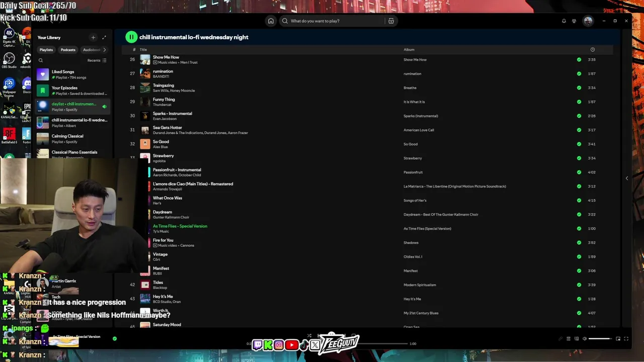Viewport: 644px width, 362px height.
Task: Open the user profile avatar menu
Action: 588,21
